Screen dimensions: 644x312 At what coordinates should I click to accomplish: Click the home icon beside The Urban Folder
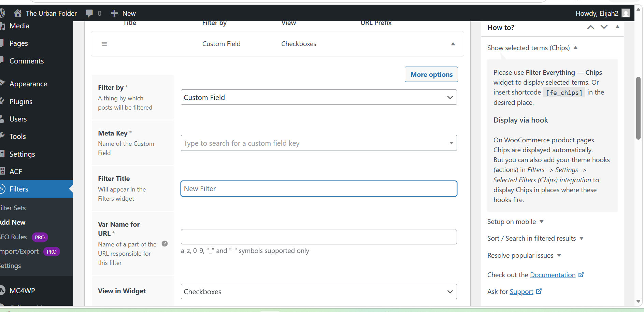coord(17,13)
